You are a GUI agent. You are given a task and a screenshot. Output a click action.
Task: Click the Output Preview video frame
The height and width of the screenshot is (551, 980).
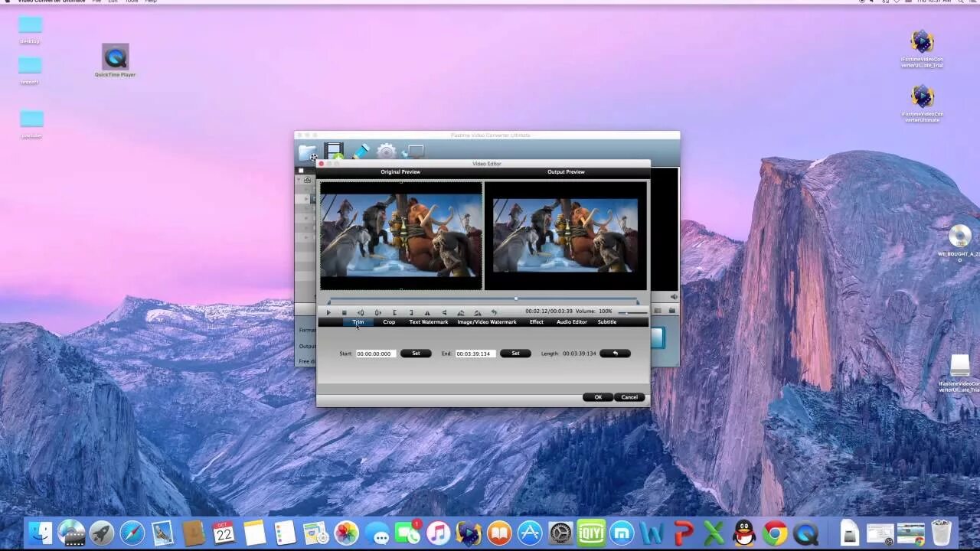click(x=566, y=236)
